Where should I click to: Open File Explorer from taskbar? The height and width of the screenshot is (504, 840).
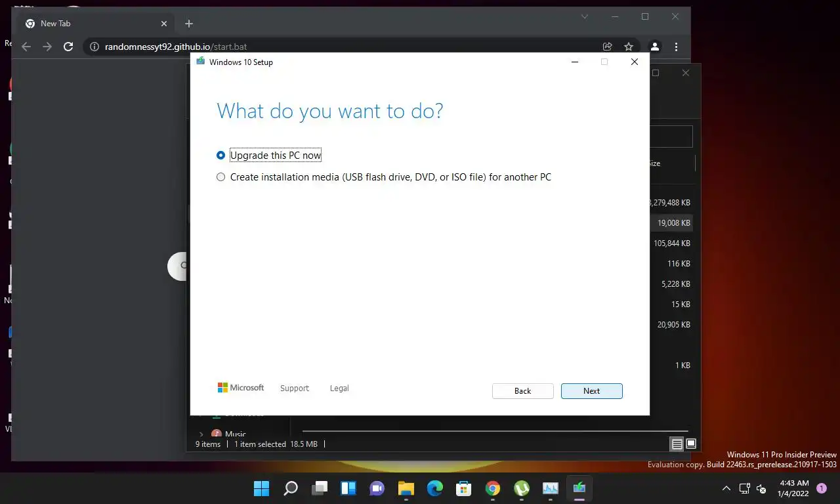coord(406,488)
